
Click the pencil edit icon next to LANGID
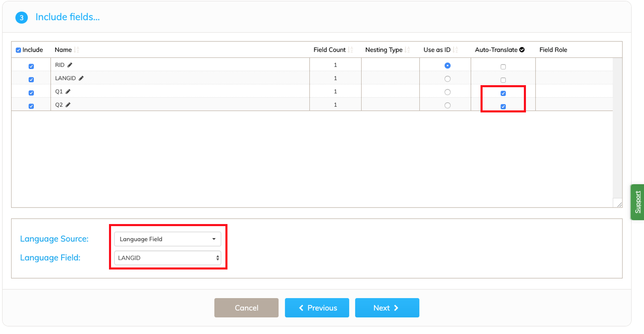pyautogui.click(x=81, y=78)
